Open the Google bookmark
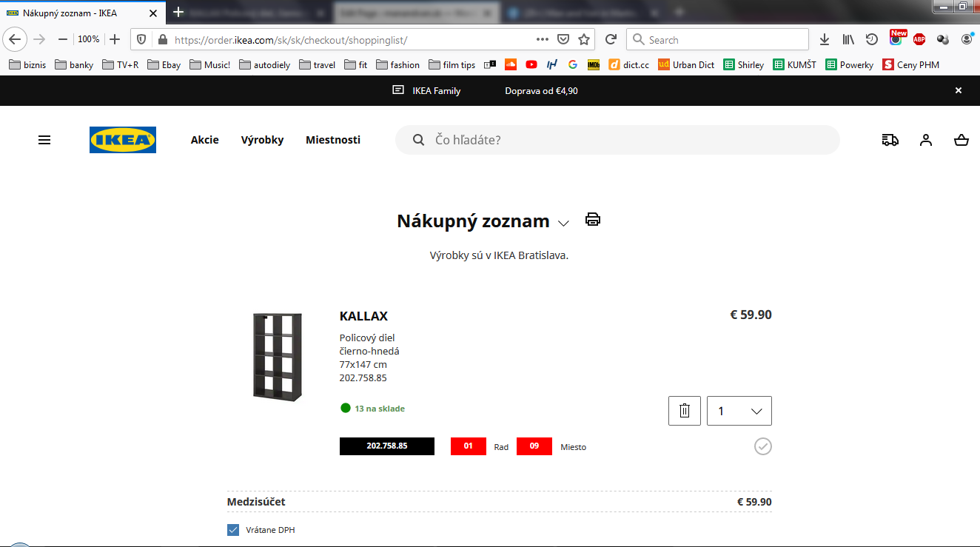The width and height of the screenshot is (980, 547). (x=573, y=65)
